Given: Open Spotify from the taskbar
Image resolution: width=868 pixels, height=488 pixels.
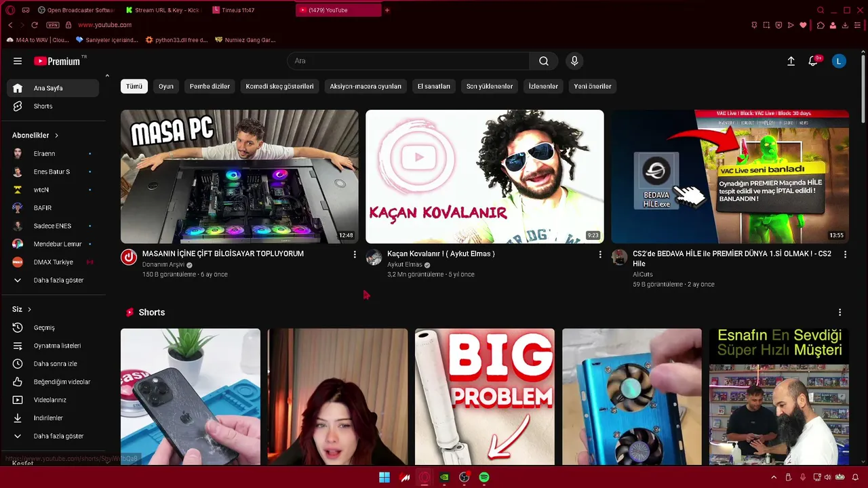Looking at the screenshot, I should [484, 477].
